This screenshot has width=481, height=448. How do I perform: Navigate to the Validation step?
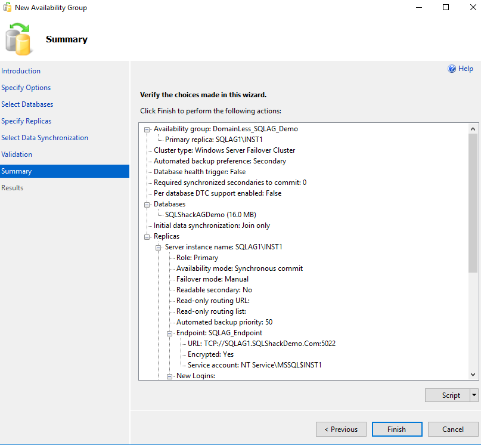coord(17,154)
